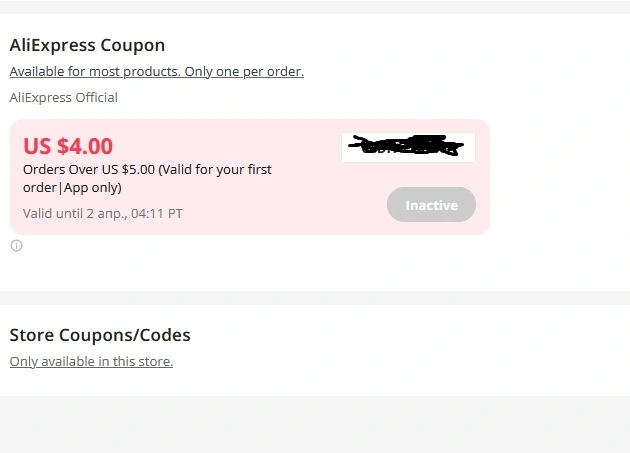
Task: Click the AliExpress Coupon heading
Action: (x=87, y=45)
